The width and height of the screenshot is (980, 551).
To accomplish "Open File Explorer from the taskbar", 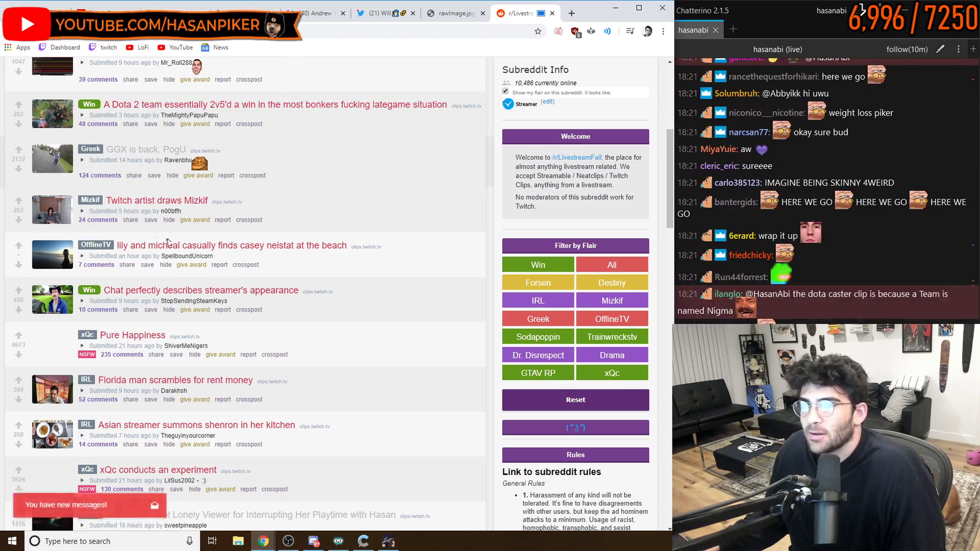I will pyautogui.click(x=238, y=541).
